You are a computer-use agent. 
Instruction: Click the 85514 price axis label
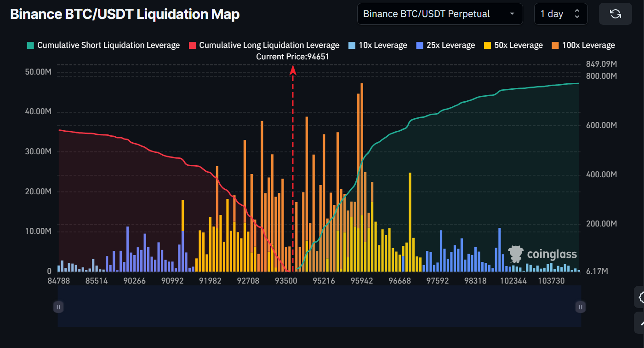[x=96, y=281]
